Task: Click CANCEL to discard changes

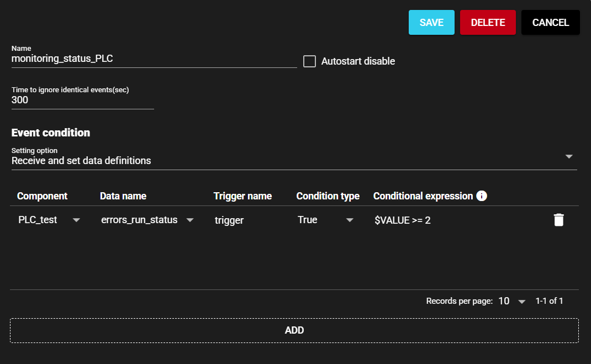Action: [x=550, y=23]
